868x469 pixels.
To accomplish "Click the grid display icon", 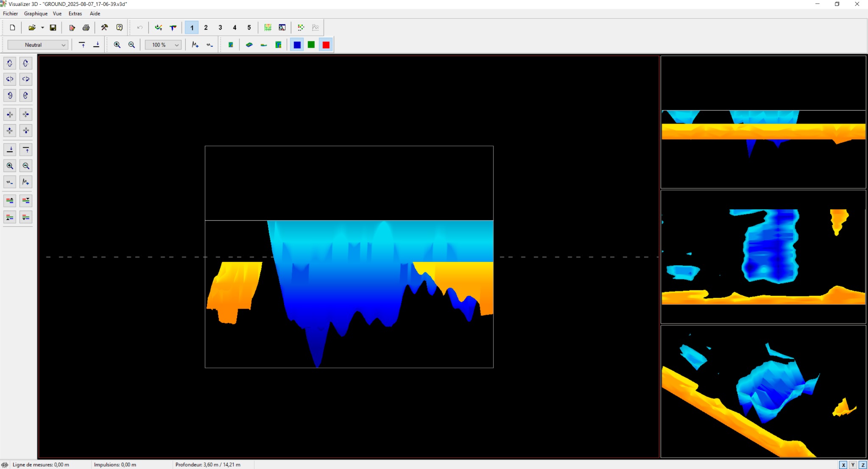I will tap(268, 28).
